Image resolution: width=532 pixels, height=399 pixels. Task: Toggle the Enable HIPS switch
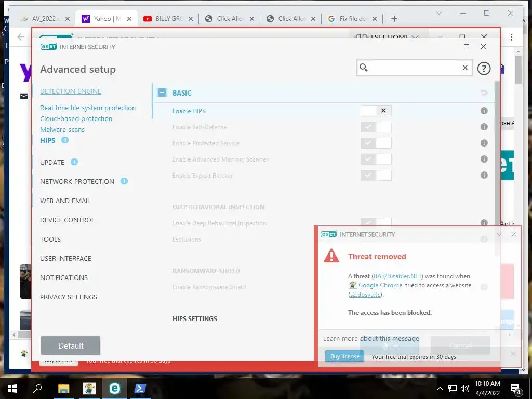[376, 111]
